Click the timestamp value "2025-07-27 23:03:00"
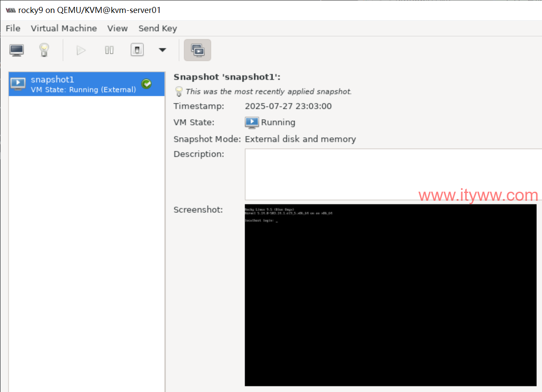 288,106
